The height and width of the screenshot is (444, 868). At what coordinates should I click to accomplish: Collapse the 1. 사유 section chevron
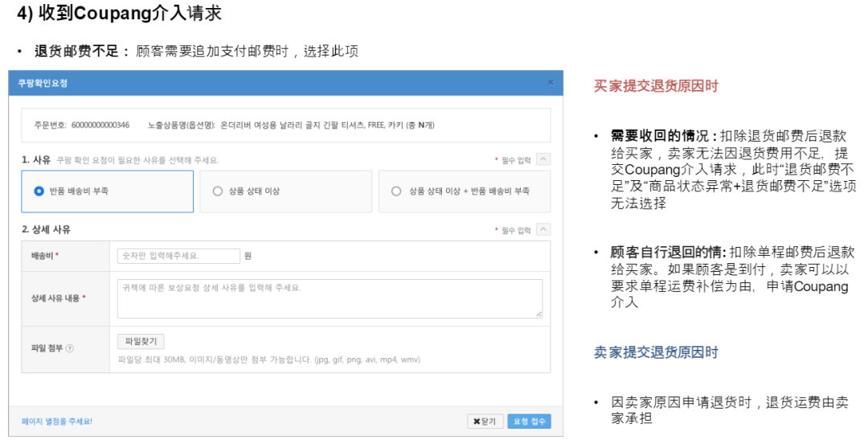pos(543,159)
